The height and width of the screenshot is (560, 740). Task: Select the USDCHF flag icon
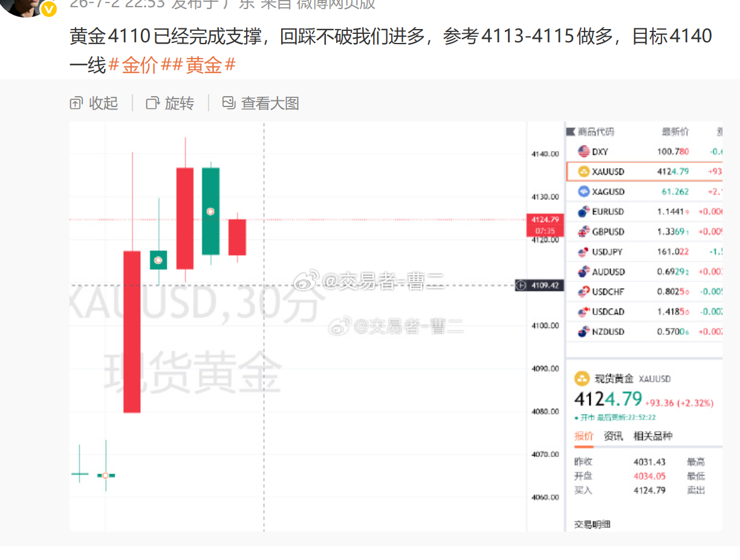click(583, 291)
